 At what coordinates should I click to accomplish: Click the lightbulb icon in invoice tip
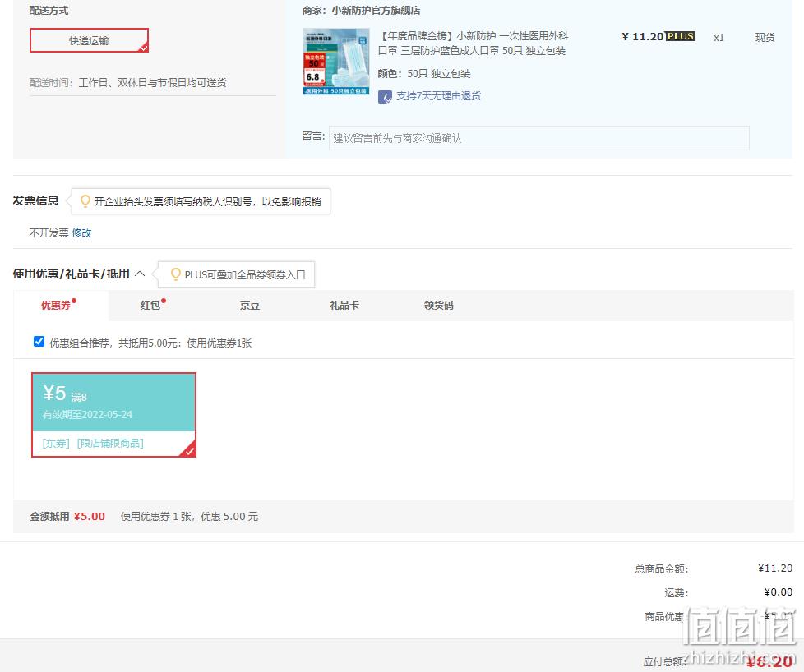click(85, 201)
